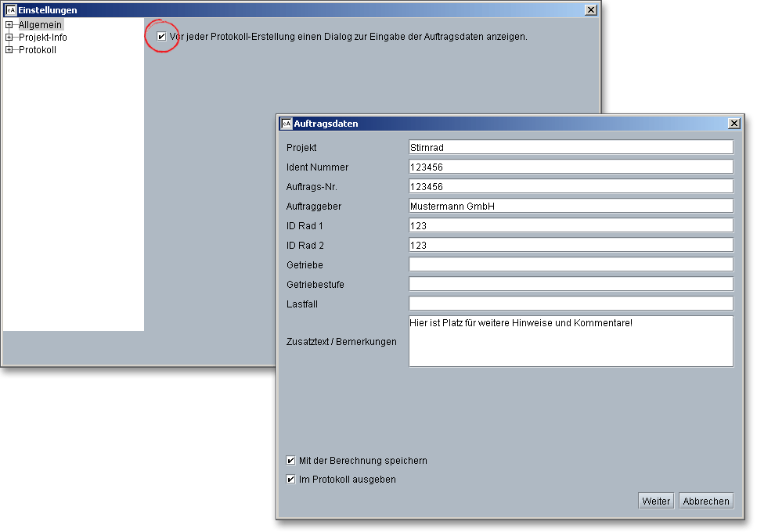Click the empty Lastfall input field
The image size is (757, 532).
click(570, 304)
